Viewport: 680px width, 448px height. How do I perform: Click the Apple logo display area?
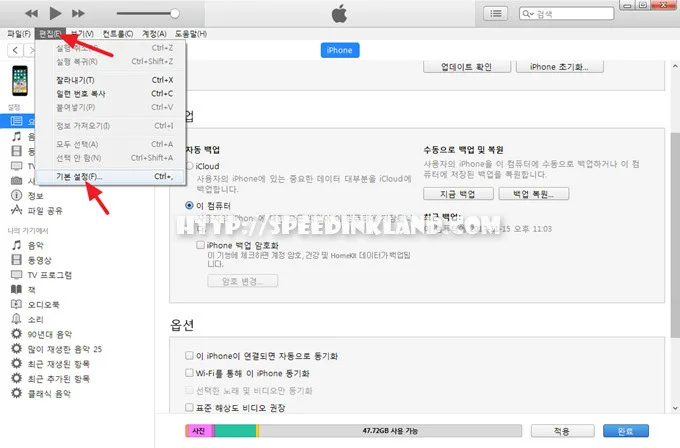click(x=340, y=13)
